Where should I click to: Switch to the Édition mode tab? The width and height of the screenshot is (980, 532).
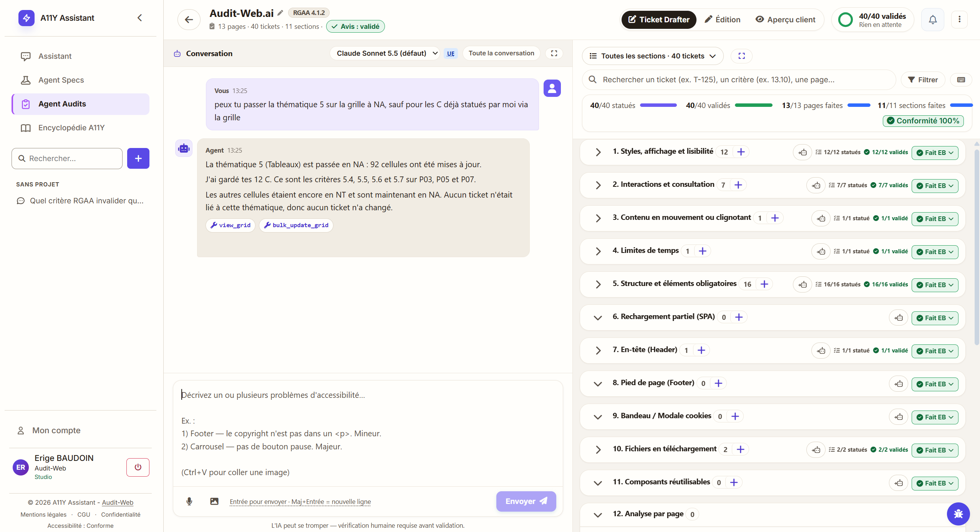(x=722, y=20)
